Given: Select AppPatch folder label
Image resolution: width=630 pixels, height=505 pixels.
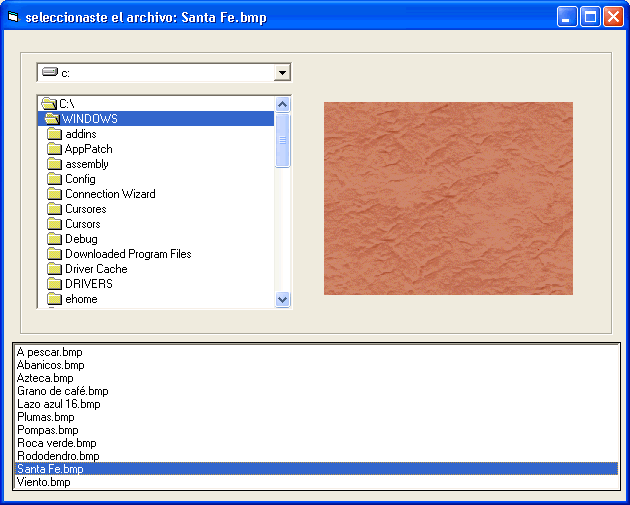Looking at the screenshot, I should (89, 149).
